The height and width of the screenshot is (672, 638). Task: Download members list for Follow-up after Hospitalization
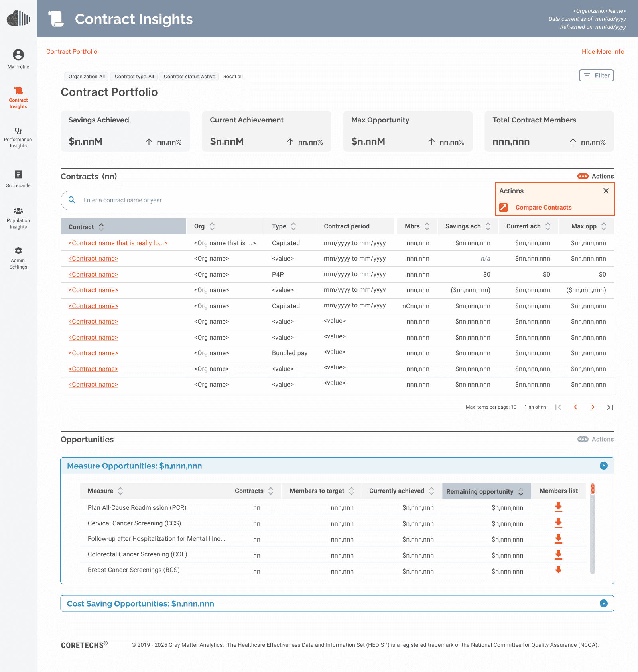[x=559, y=539]
